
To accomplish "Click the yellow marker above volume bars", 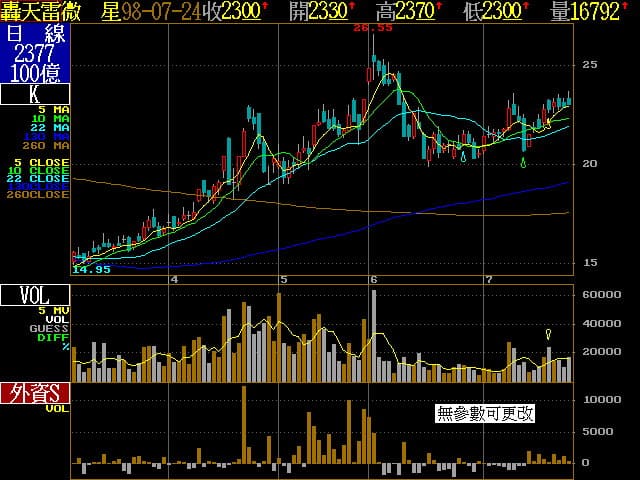I will [548, 334].
